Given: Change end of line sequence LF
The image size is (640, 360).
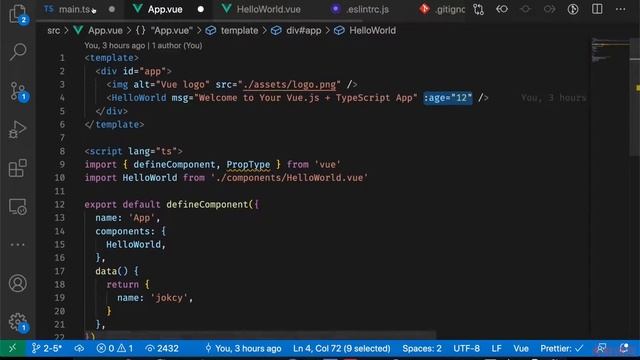Looking at the screenshot, I should tap(496, 348).
